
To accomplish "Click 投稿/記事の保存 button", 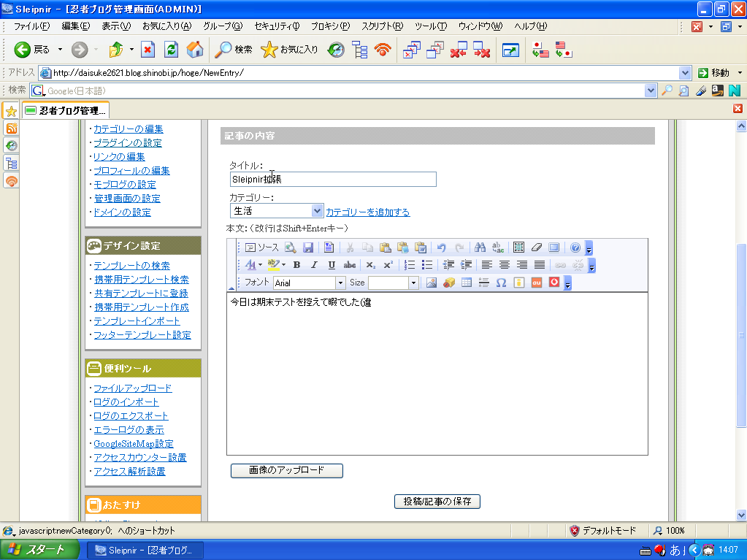I will 437,502.
